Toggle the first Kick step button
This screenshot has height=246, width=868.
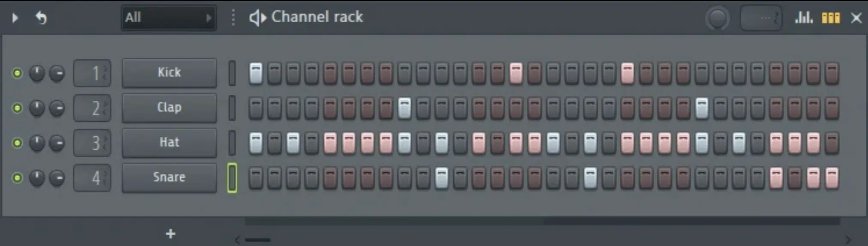click(x=256, y=73)
